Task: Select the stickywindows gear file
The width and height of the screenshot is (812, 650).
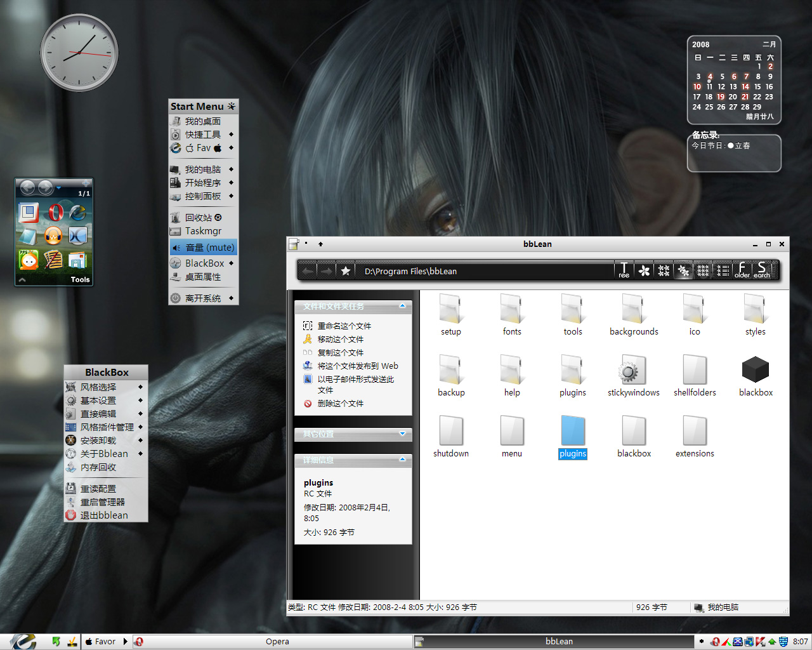Action: (634, 376)
